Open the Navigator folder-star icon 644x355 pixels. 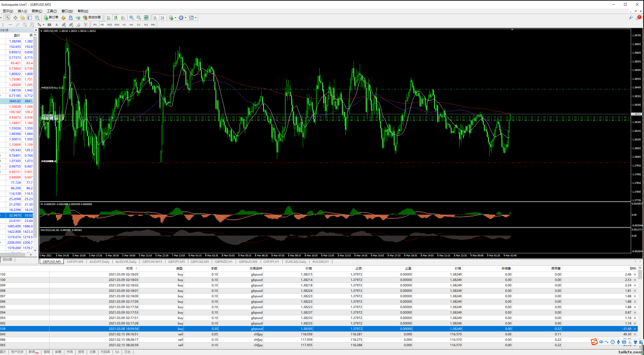tap(23, 18)
